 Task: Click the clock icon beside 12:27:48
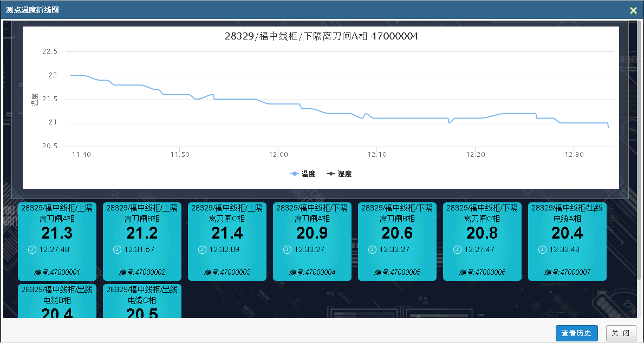[x=32, y=249]
